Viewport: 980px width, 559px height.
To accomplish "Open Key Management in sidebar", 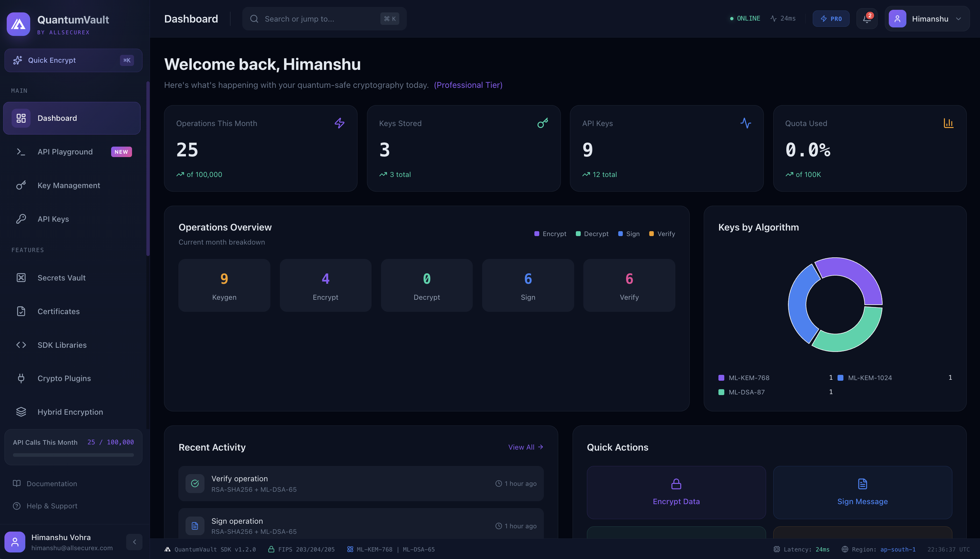I will point(69,185).
